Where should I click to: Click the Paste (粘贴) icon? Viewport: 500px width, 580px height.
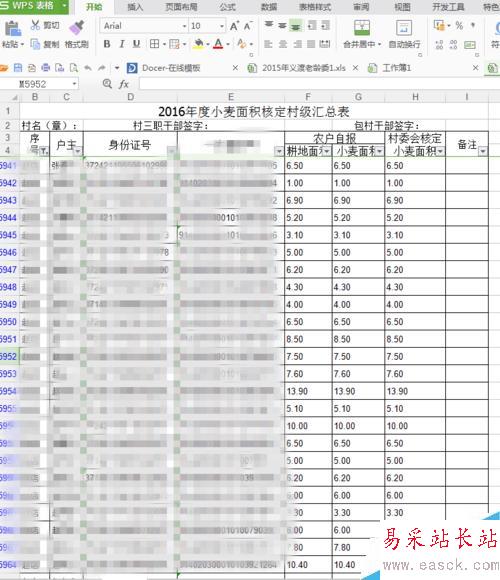(x=12, y=29)
